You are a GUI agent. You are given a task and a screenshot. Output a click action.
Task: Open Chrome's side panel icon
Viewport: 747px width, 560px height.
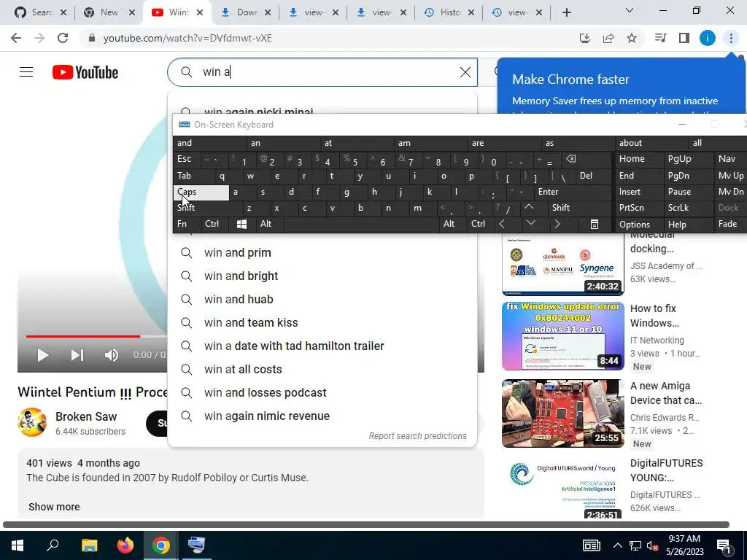click(684, 38)
